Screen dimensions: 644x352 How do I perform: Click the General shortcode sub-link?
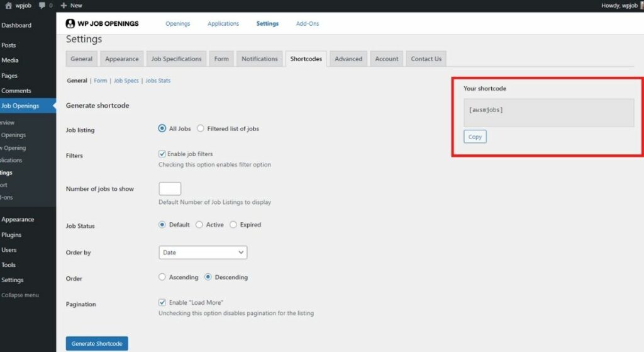77,81
